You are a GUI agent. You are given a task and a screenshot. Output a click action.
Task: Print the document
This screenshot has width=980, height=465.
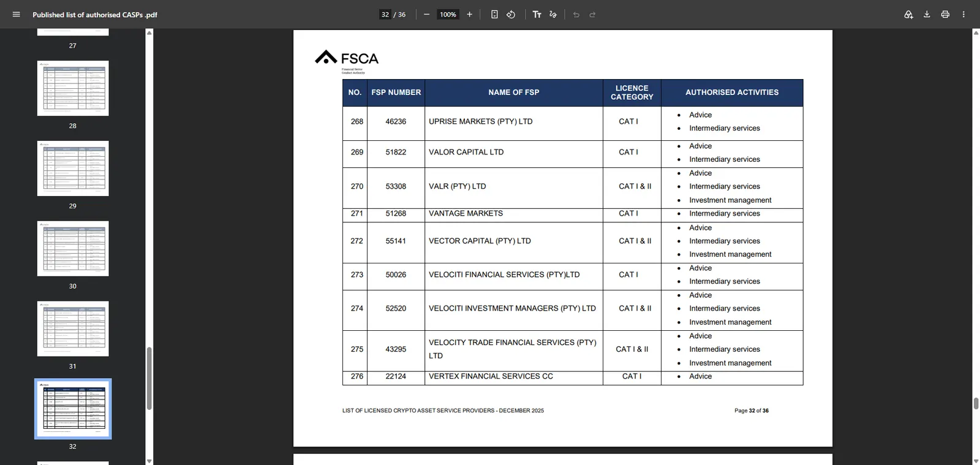[945, 15]
